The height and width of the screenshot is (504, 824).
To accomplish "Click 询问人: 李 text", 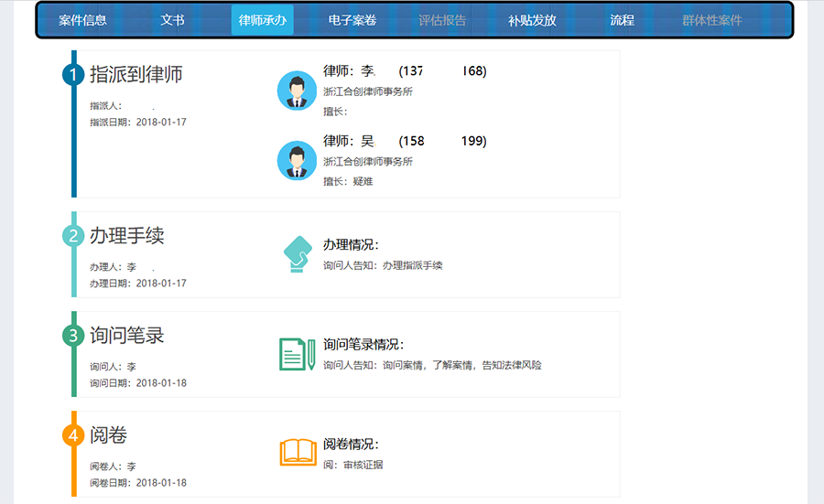I will [x=113, y=367].
